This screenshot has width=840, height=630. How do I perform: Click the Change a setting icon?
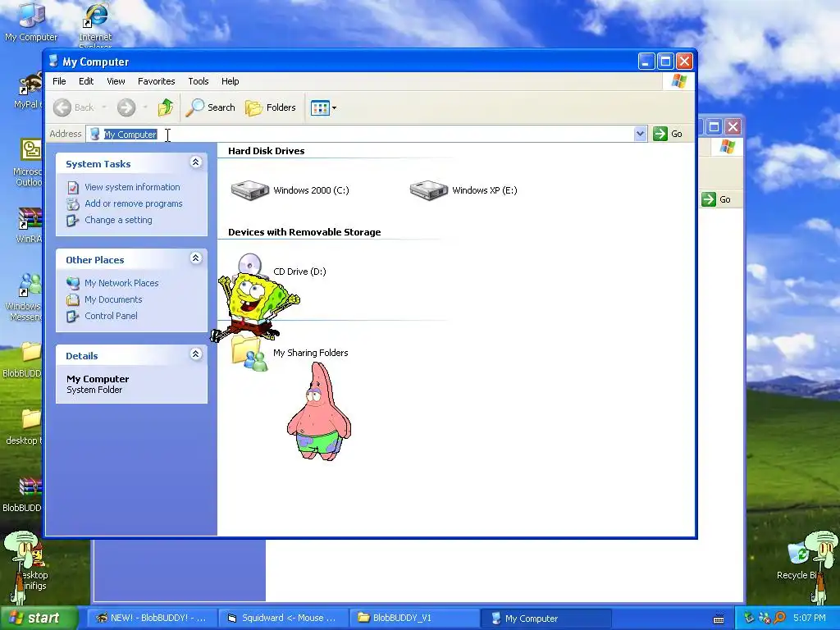73,221
